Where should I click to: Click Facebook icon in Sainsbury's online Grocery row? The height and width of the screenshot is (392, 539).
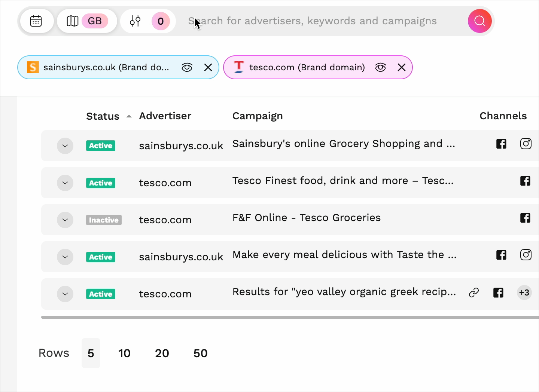(501, 144)
